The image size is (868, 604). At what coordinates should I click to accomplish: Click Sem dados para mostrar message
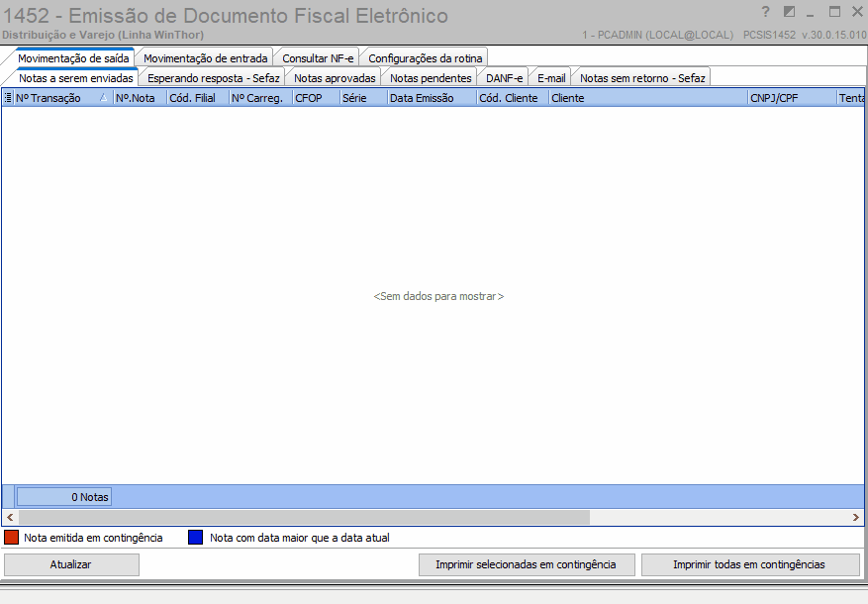438,296
